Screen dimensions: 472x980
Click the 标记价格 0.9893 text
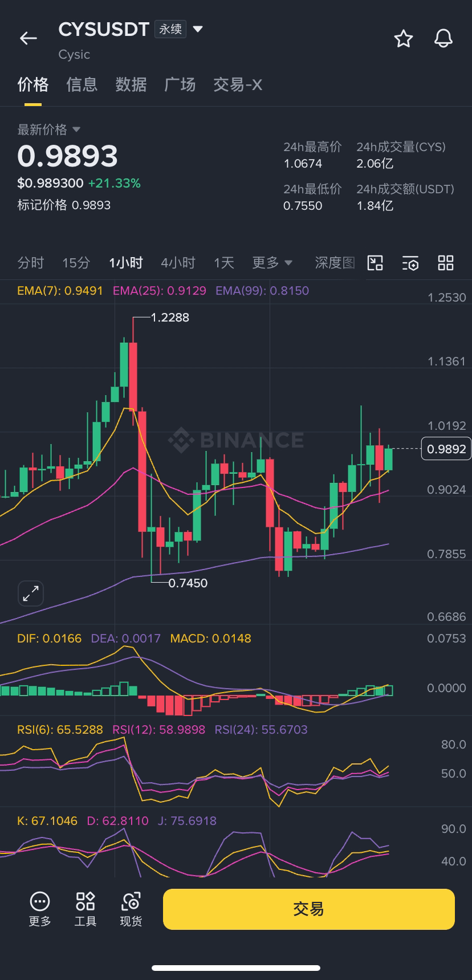tap(64, 205)
